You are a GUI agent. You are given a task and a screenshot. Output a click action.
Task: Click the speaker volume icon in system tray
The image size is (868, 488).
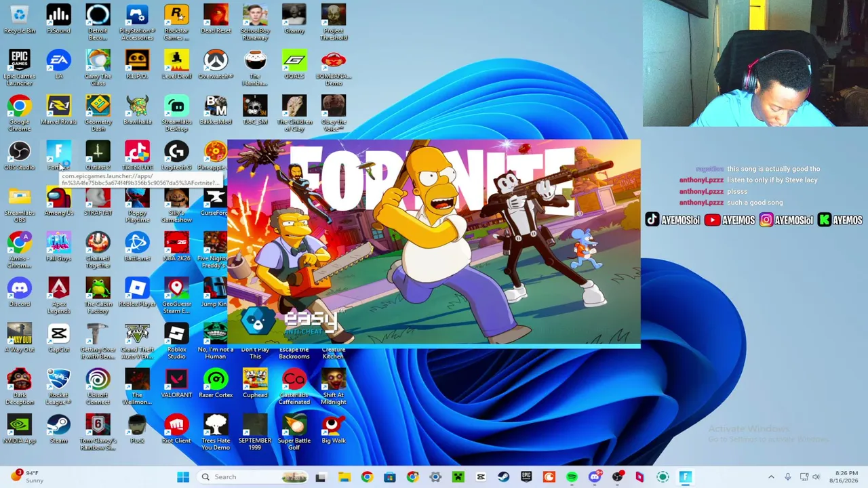(816, 476)
